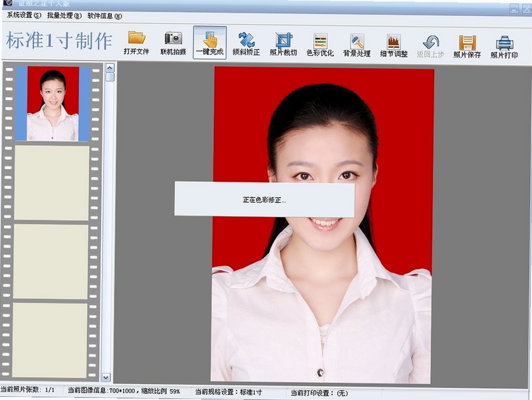
Task: Click 返回上步 undo step icon
Action: click(x=430, y=46)
